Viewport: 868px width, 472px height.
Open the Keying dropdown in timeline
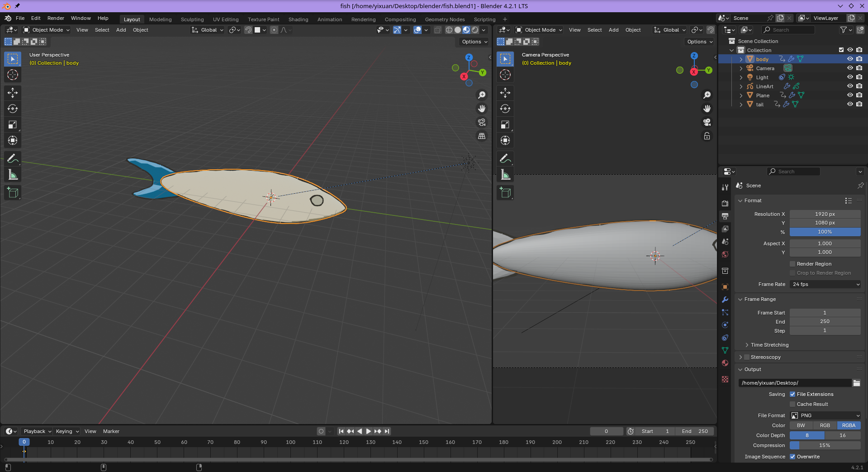[x=67, y=431]
